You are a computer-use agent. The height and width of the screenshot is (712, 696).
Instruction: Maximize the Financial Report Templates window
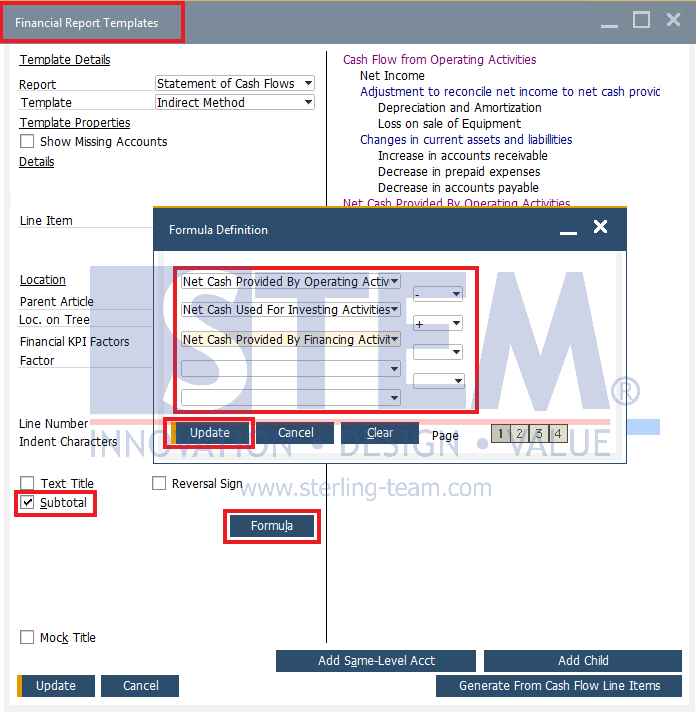[641, 20]
